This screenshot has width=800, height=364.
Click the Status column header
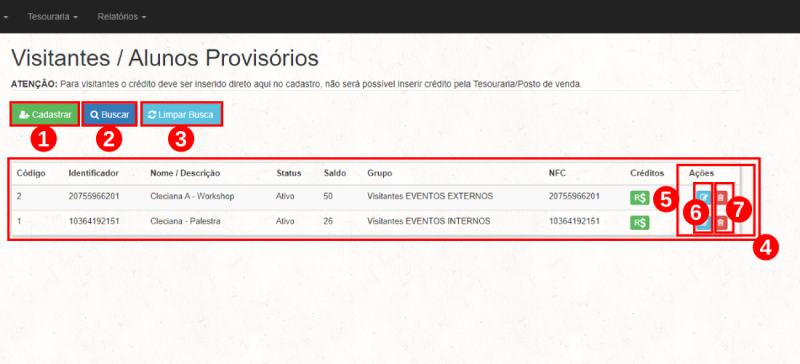(x=289, y=173)
